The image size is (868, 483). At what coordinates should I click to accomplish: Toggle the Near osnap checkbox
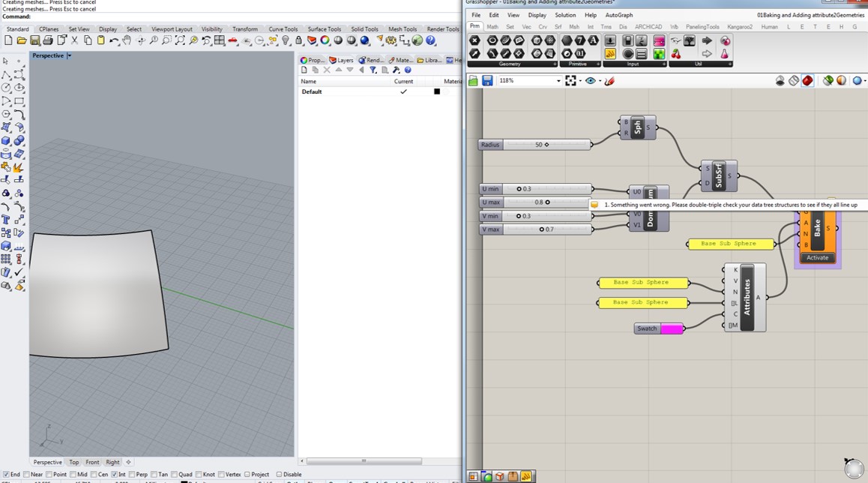(26, 474)
